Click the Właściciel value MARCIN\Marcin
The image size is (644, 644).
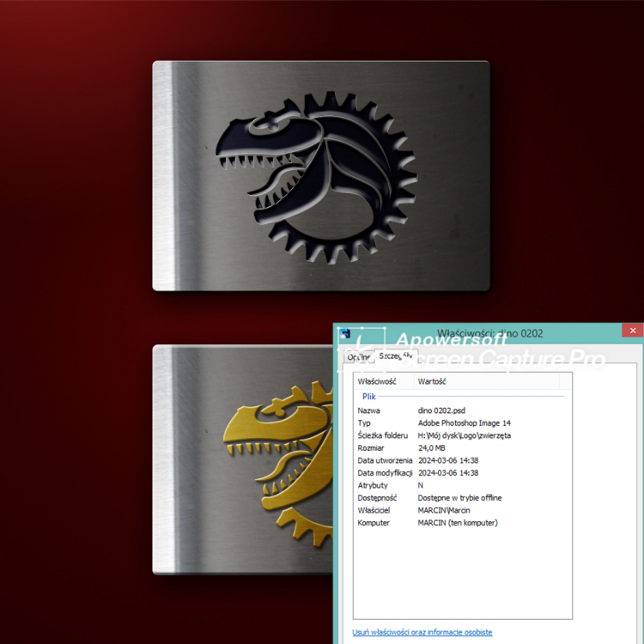444,510
